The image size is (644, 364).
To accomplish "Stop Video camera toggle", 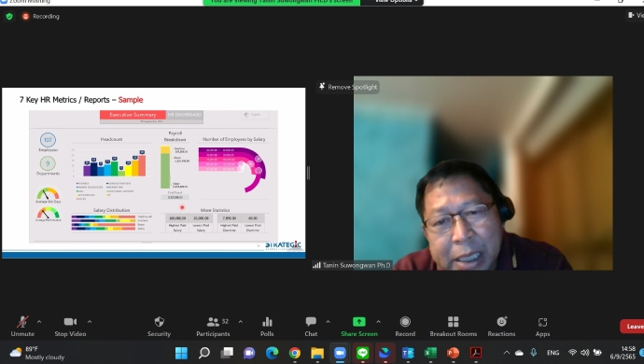I will tap(70, 327).
